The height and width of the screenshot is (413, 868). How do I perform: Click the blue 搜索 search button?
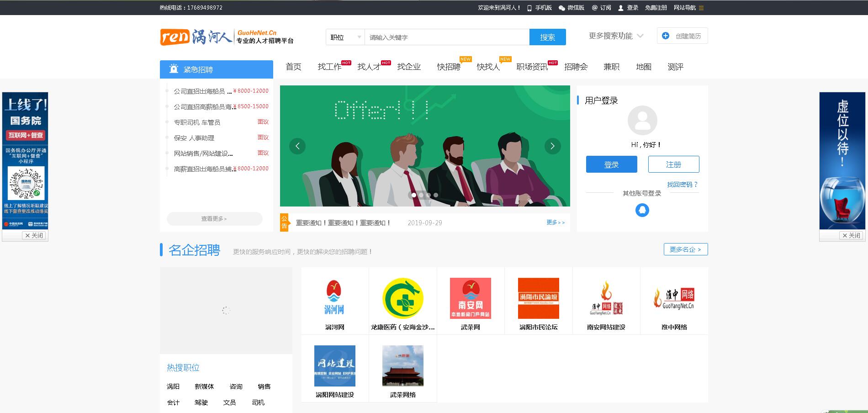coord(547,37)
